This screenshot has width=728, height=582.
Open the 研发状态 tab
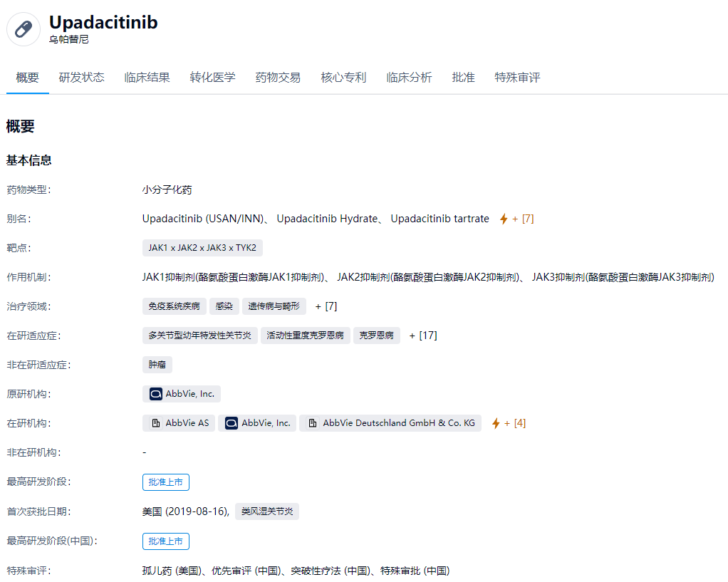pos(82,78)
